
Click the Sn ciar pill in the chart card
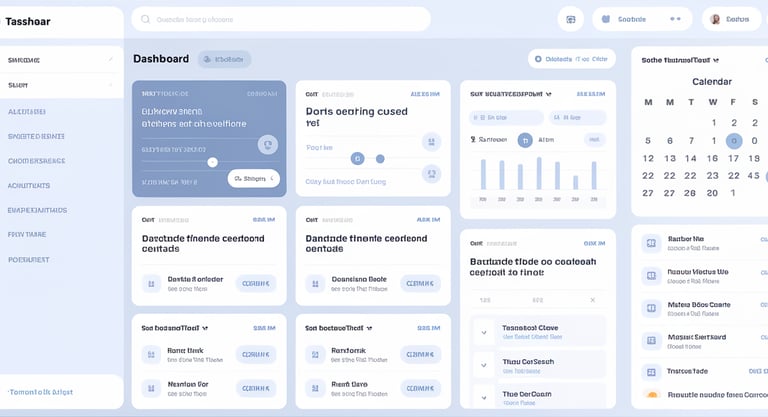click(507, 118)
